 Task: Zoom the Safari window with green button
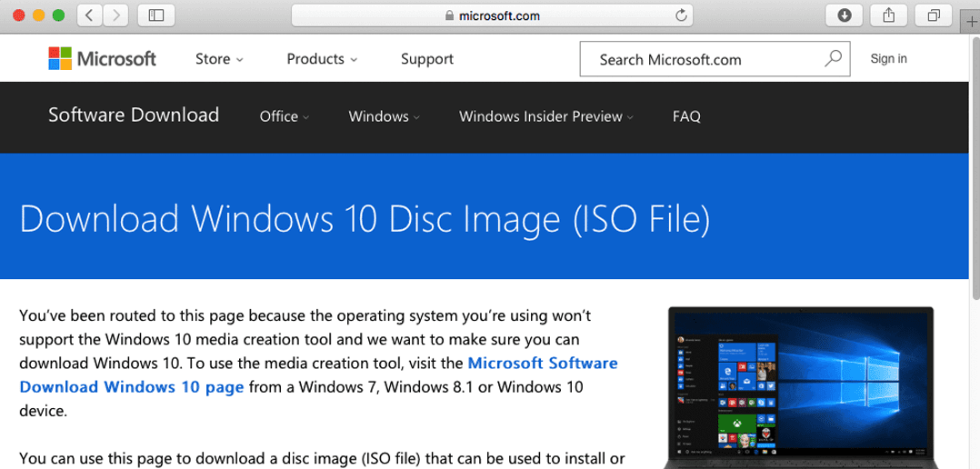click(x=59, y=15)
